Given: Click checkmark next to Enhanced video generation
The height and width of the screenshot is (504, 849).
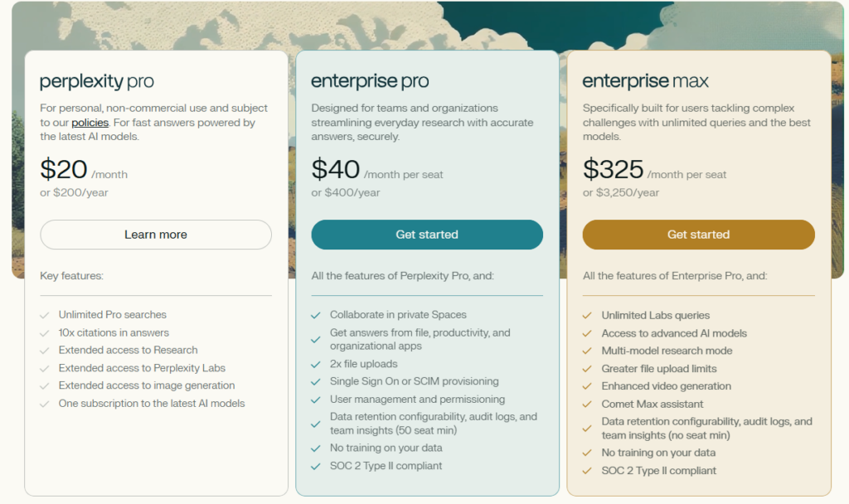Looking at the screenshot, I should point(587,386).
